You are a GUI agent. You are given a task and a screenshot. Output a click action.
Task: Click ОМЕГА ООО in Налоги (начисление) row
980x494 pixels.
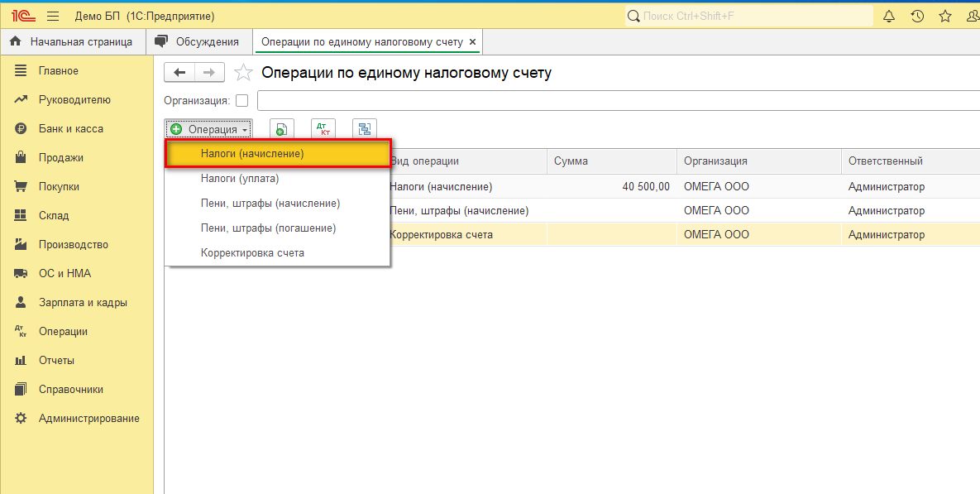coord(716,186)
